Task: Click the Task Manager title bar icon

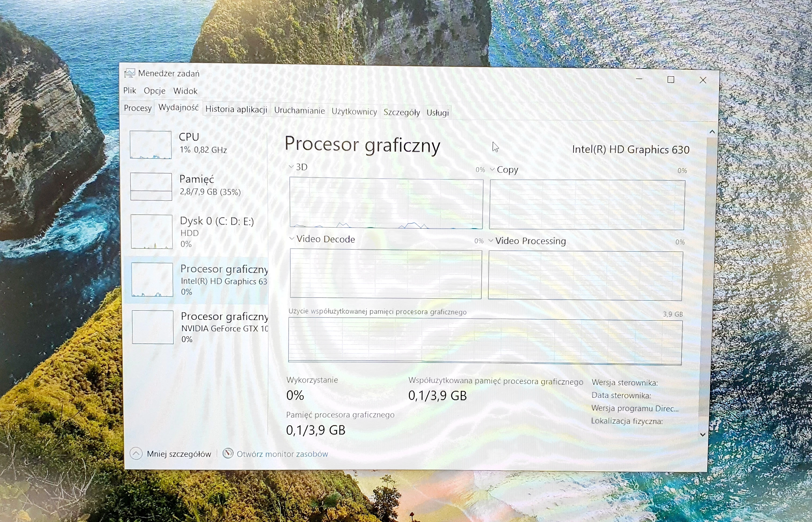Action: click(x=129, y=73)
